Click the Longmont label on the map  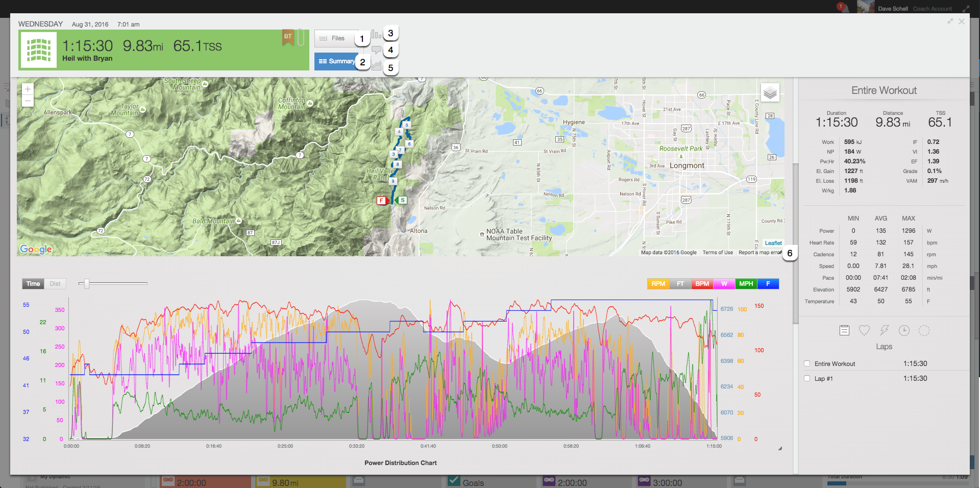pyautogui.click(x=687, y=165)
